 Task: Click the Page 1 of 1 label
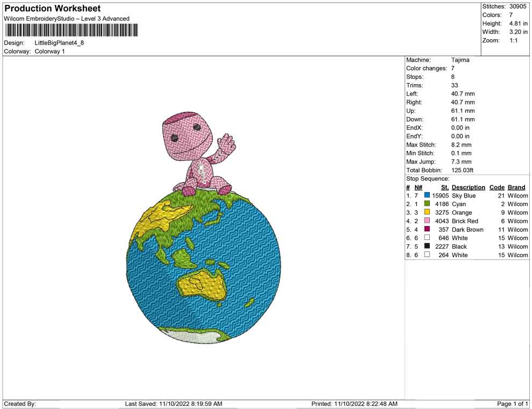(512, 404)
